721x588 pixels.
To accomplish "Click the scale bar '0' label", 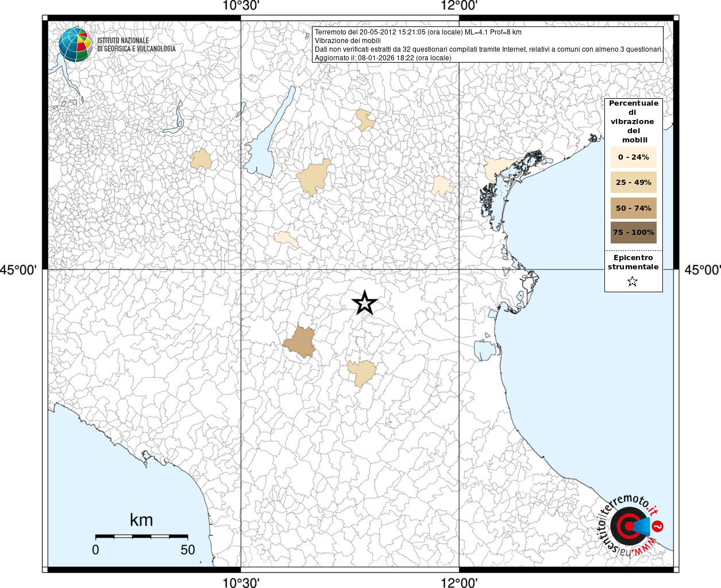I will click(95, 550).
